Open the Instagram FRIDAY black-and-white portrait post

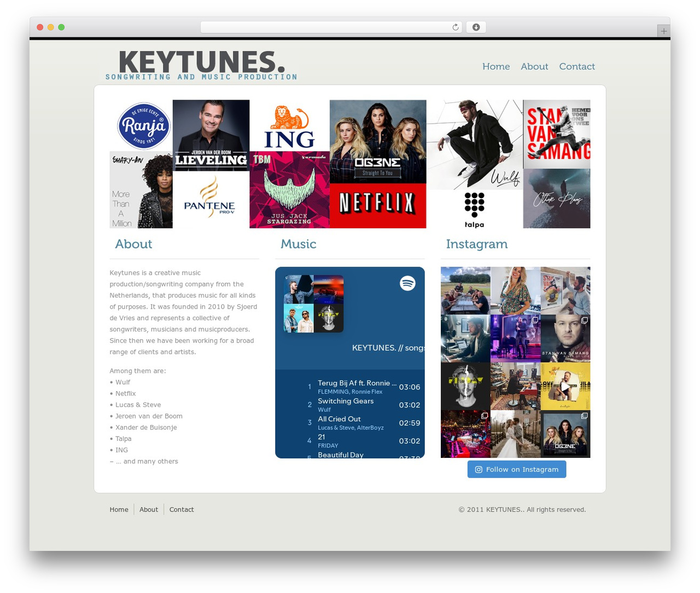coord(465,386)
